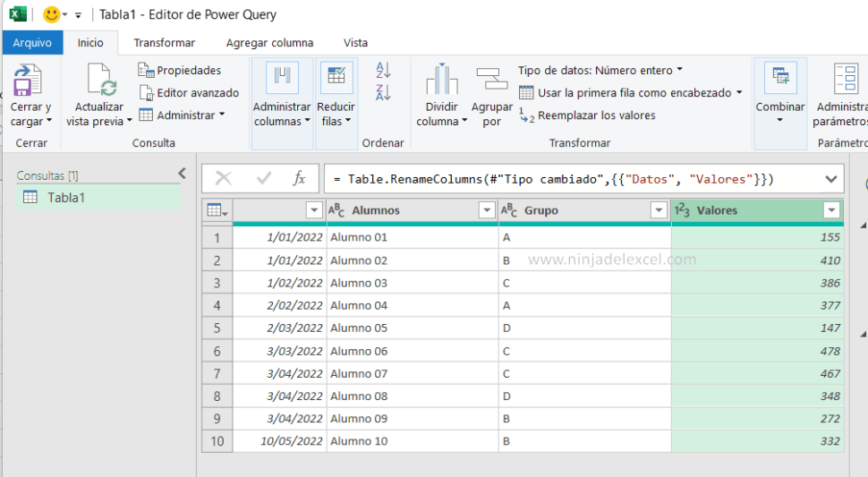
Task: Expand the Reducir filas dropdown
Action: [x=348, y=121]
